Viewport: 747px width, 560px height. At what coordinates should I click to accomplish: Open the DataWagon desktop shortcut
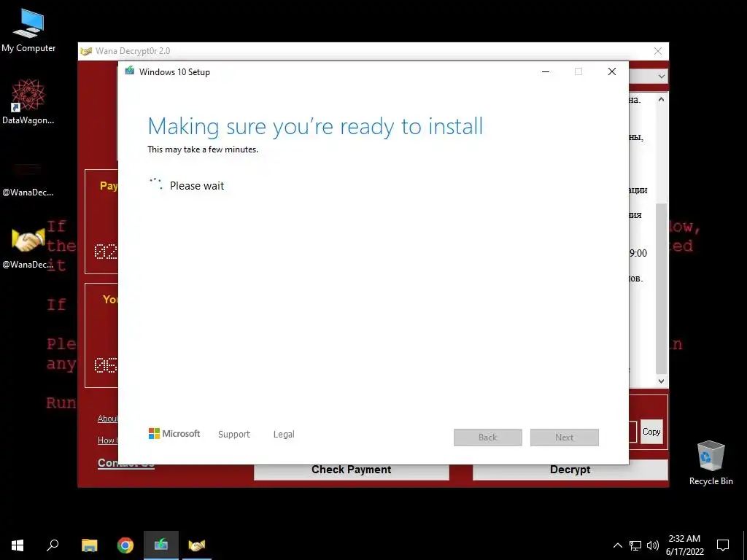(x=28, y=101)
